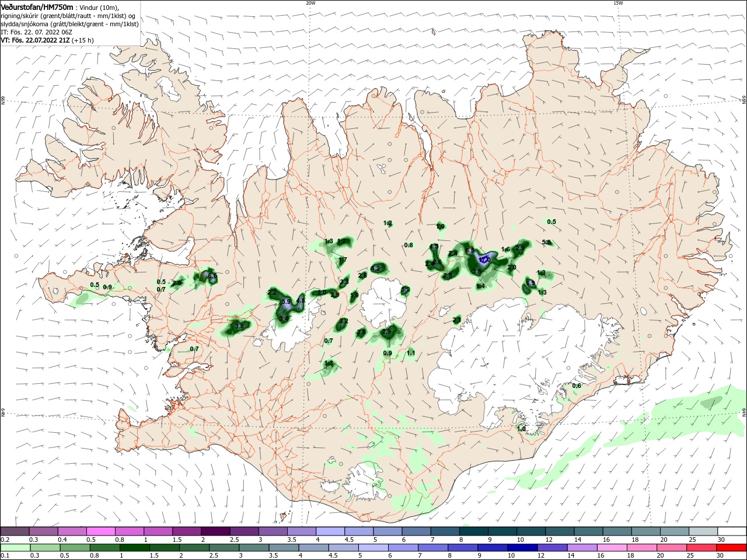The image size is (747, 560).
Task: Click the 6.5 precipitation value
Action: pyautogui.click(x=470, y=251)
